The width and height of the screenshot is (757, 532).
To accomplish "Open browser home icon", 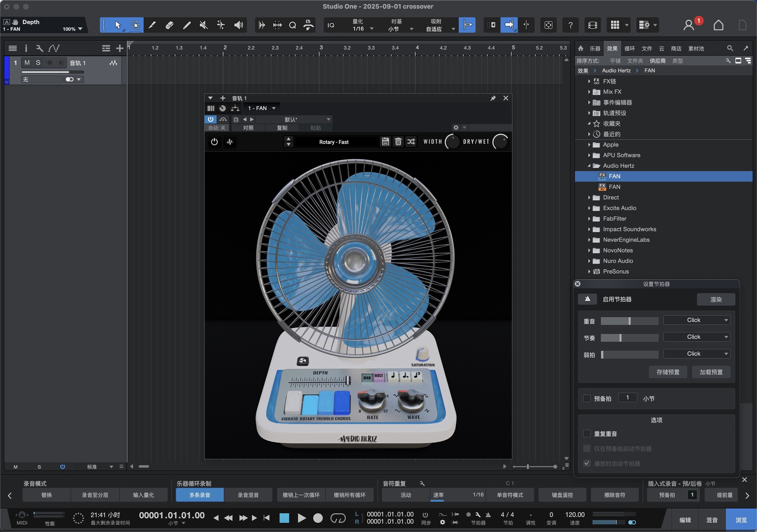I will click(580, 48).
